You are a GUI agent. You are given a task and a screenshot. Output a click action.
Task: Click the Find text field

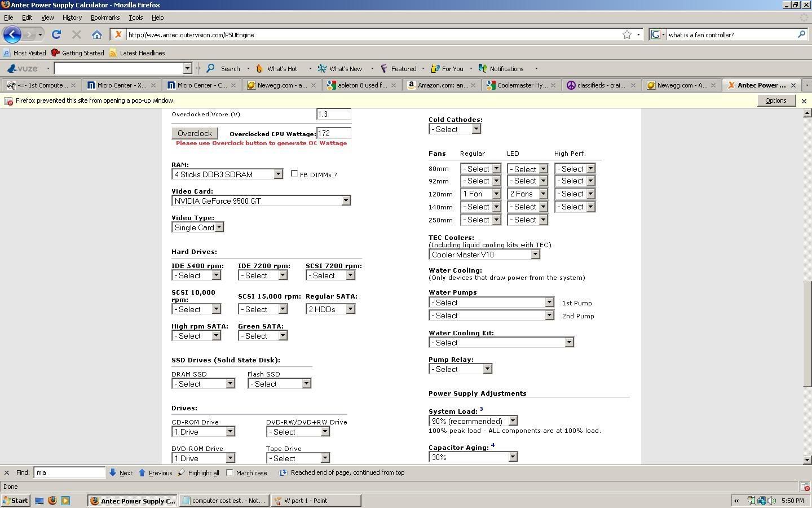click(69, 472)
